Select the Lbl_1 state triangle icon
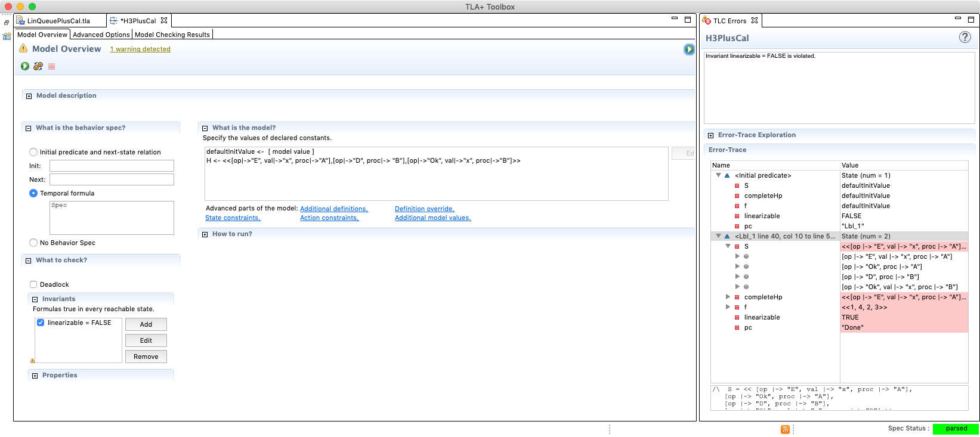The width and height of the screenshot is (980, 437). point(727,236)
